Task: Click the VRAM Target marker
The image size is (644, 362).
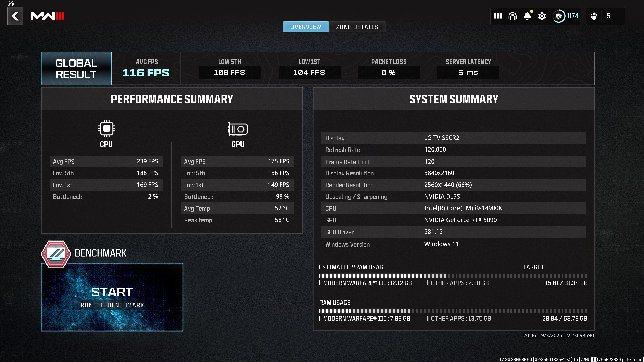Action: pyautogui.click(x=533, y=274)
